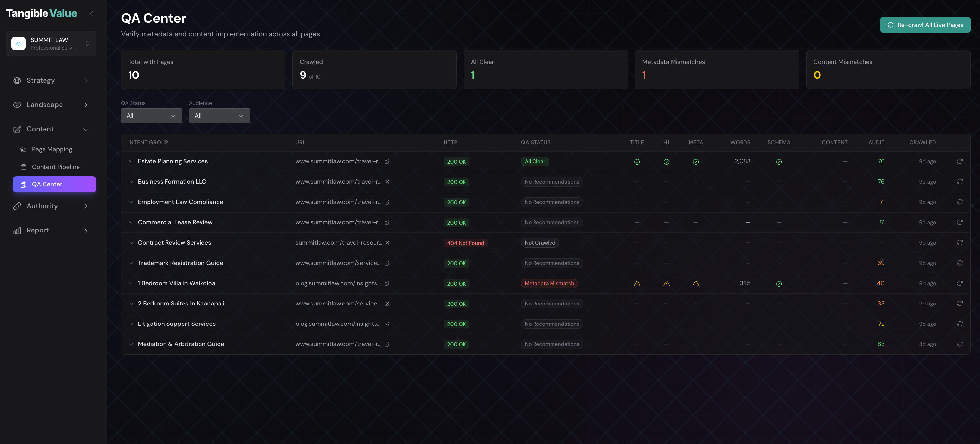Select the Page Mapping icon

pos(23,149)
